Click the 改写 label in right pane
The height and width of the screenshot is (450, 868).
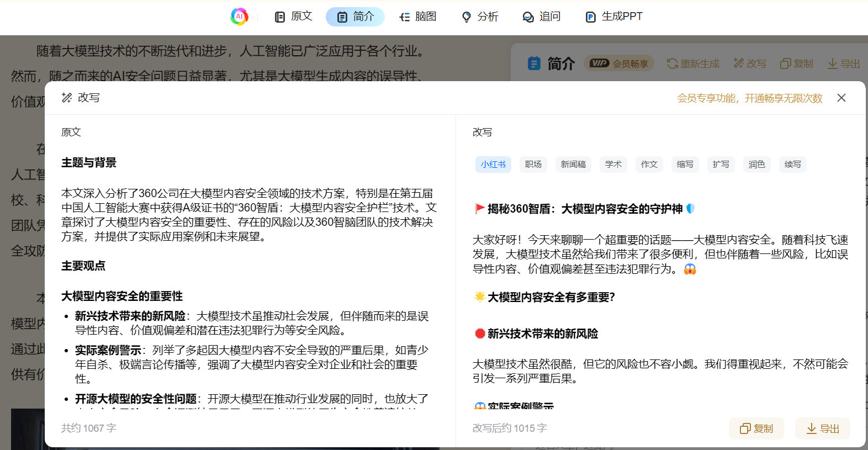point(483,133)
